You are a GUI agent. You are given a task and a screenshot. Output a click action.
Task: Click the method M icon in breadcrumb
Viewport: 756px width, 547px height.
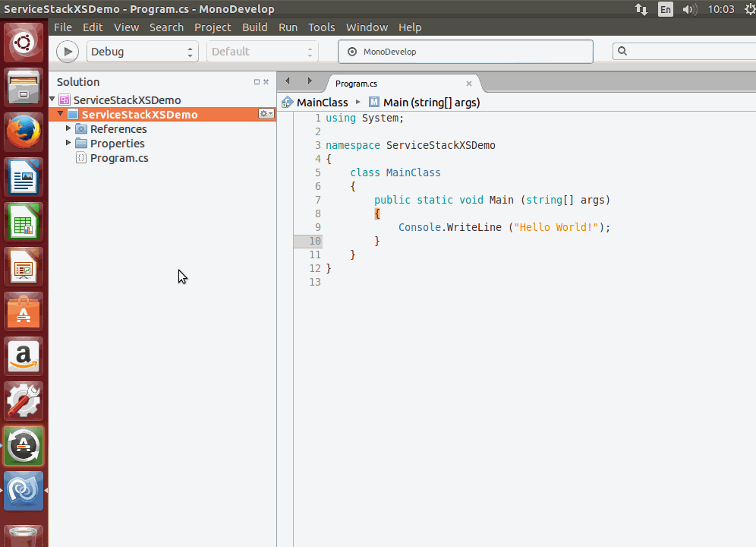tap(374, 102)
